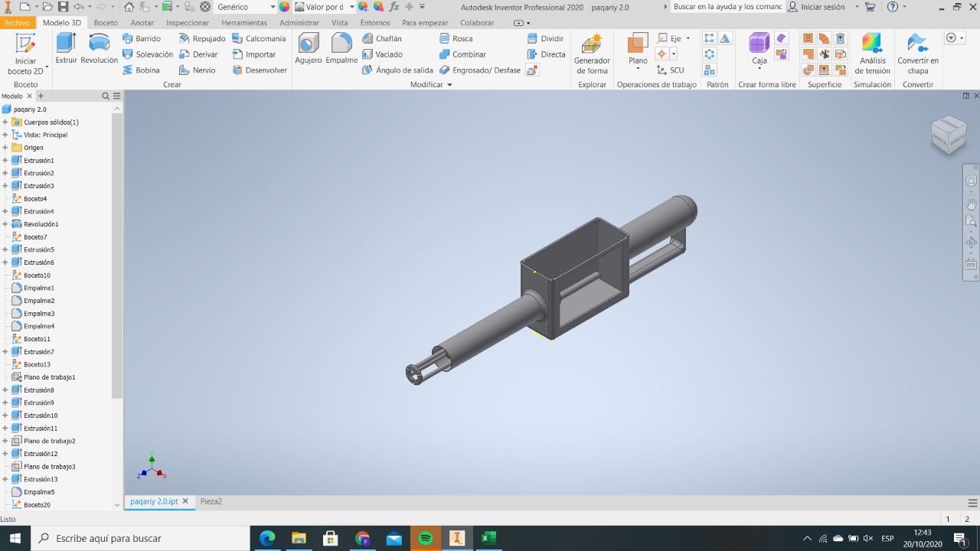Screen dimensions: 980x551
Task: Open Spotify from the taskbar
Action: point(426,538)
